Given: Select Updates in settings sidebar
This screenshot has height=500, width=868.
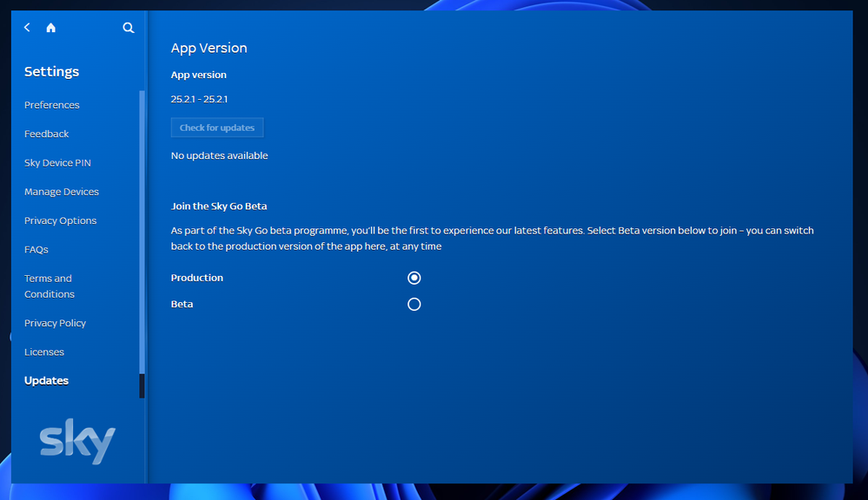Looking at the screenshot, I should [46, 381].
